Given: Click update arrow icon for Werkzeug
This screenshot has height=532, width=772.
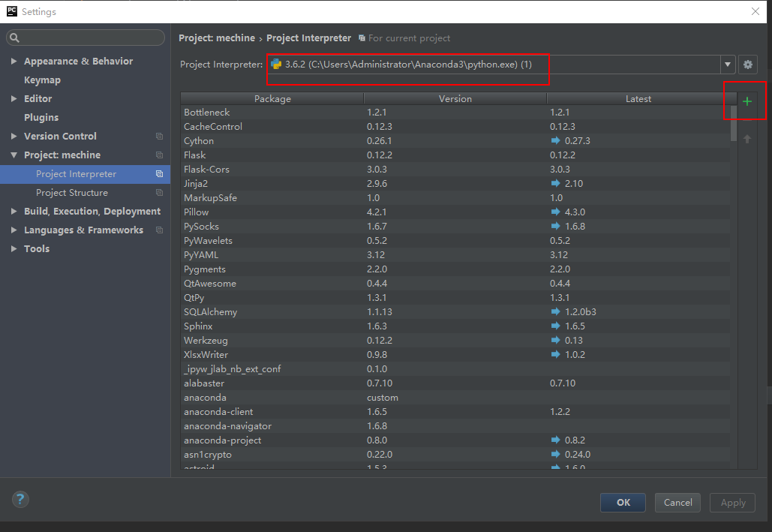Looking at the screenshot, I should pyautogui.click(x=555, y=341).
